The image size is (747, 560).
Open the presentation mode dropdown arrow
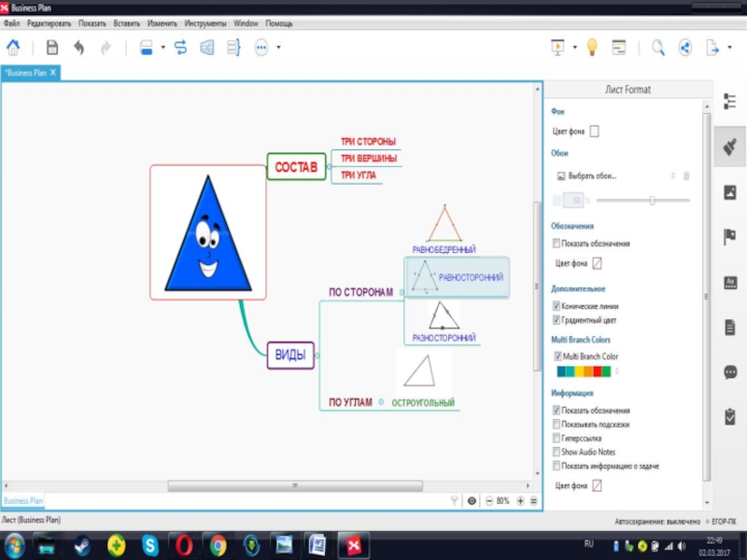574,48
